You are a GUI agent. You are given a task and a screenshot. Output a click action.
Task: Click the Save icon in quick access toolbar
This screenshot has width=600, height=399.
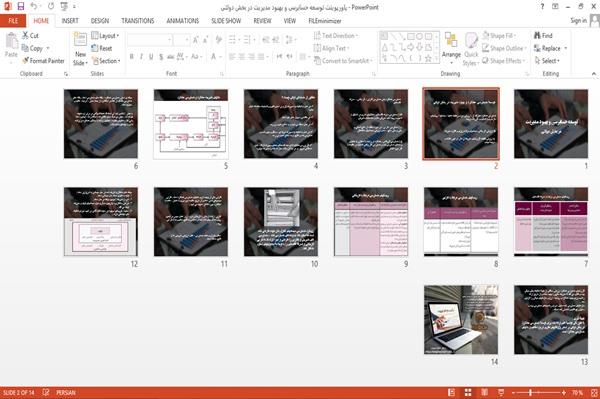click(x=21, y=7)
